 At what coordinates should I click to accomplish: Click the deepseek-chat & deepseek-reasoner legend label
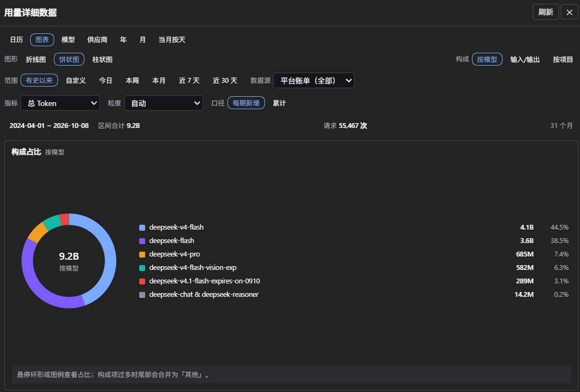(204, 295)
